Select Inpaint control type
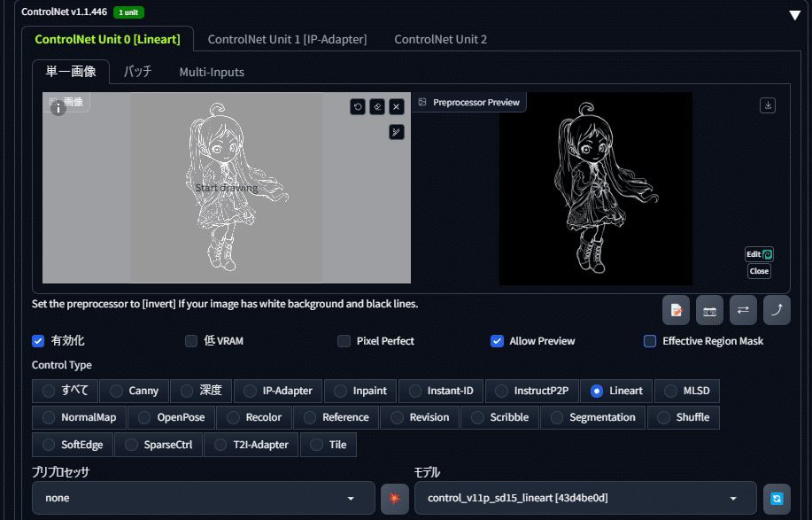The height and width of the screenshot is (520, 812). (x=360, y=391)
